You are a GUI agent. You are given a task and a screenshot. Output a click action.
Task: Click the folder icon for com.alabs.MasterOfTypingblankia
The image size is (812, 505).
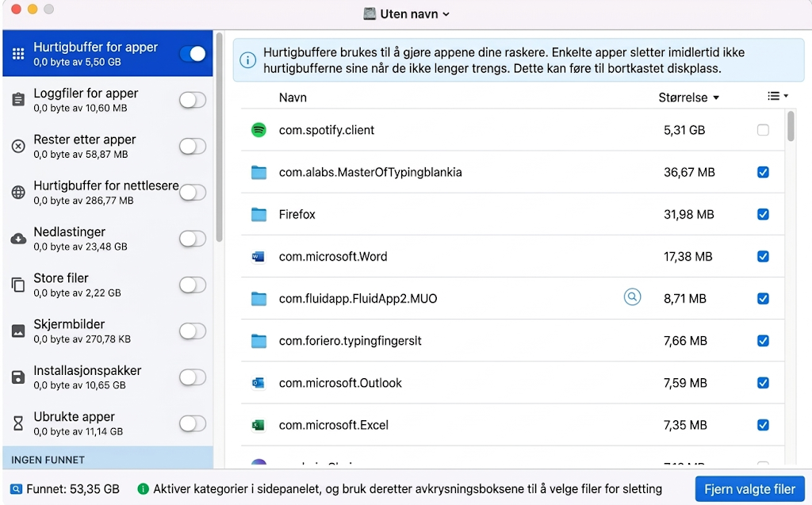pos(259,172)
